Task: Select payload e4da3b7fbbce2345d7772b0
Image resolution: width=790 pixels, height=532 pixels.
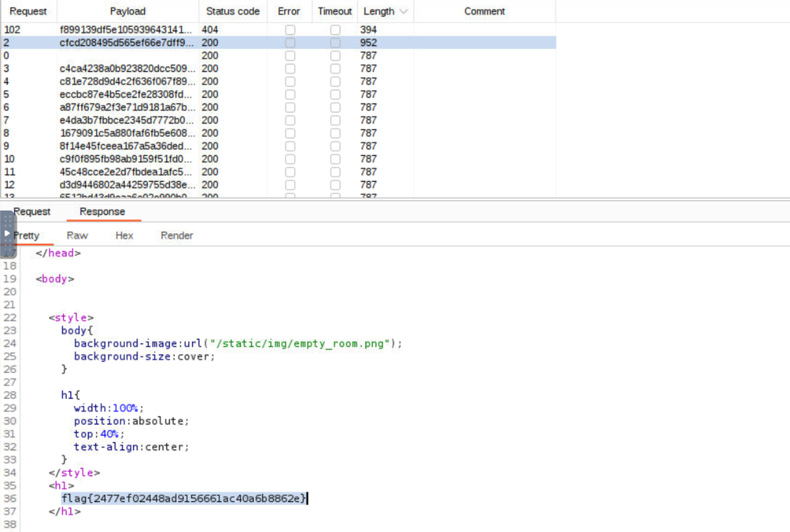Action: tap(127, 120)
